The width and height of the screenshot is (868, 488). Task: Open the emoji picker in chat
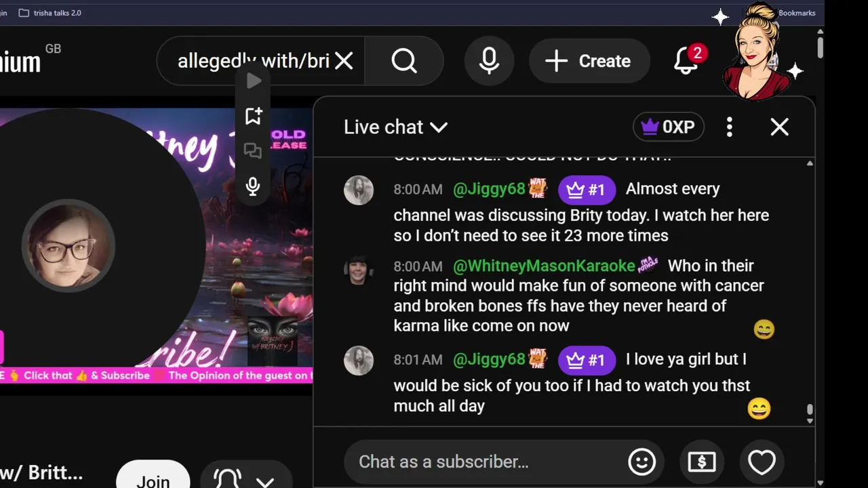[642, 462]
